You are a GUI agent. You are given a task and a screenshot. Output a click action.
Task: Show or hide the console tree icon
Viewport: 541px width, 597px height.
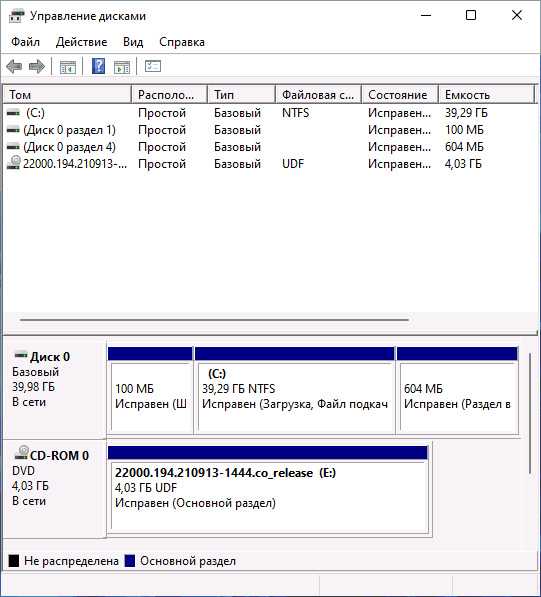[x=68, y=67]
